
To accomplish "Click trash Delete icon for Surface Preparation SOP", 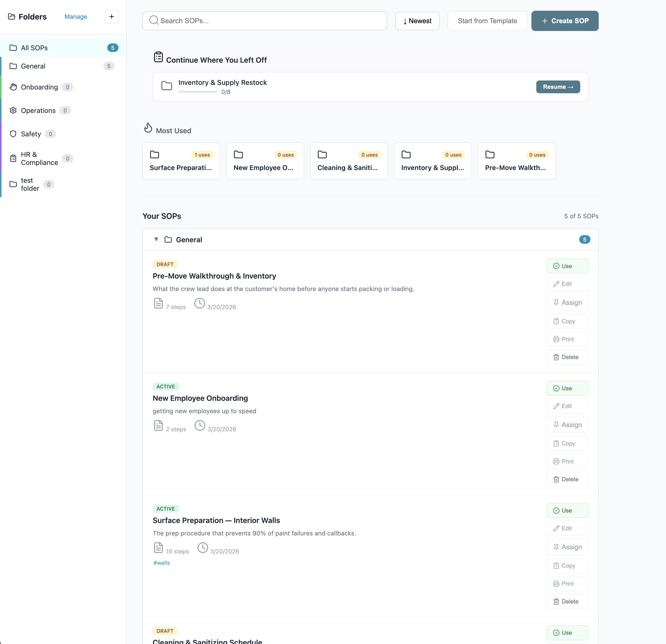I will click(x=556, y=602).
